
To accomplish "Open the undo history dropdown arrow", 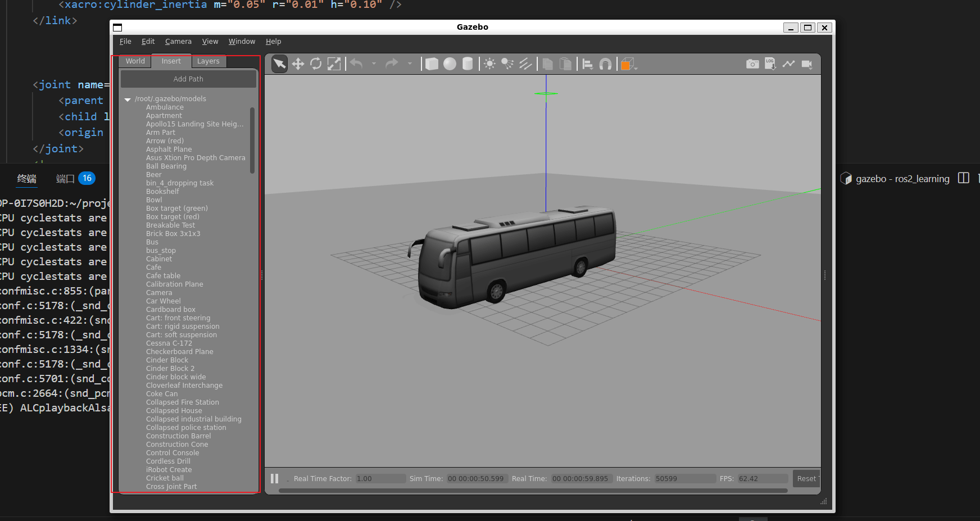I will [x=374, y=64].
